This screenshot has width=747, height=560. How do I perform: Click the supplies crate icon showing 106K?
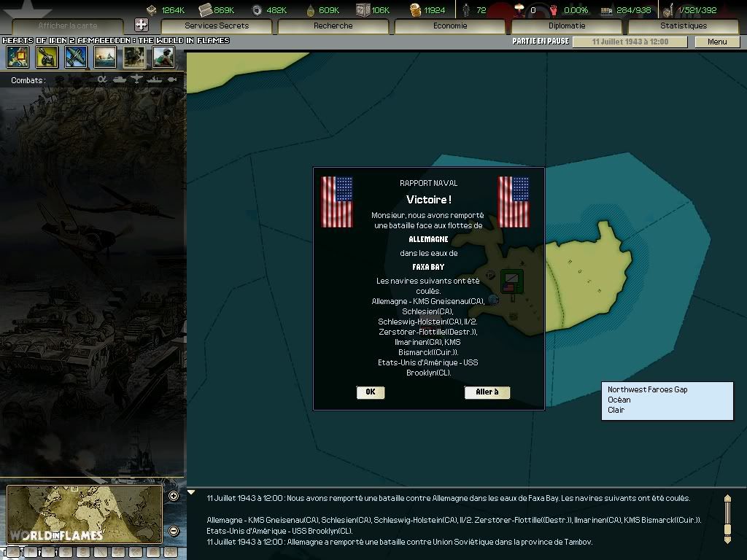pyautogui.click(x=363, y=9)
